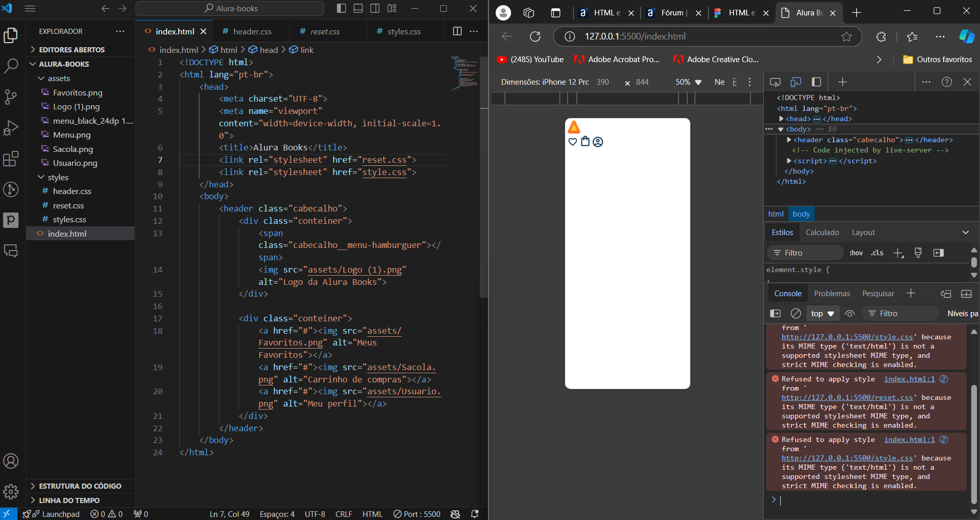Open the device Dimensões iPhone 12 Pro dropdown

pos(545,82)
